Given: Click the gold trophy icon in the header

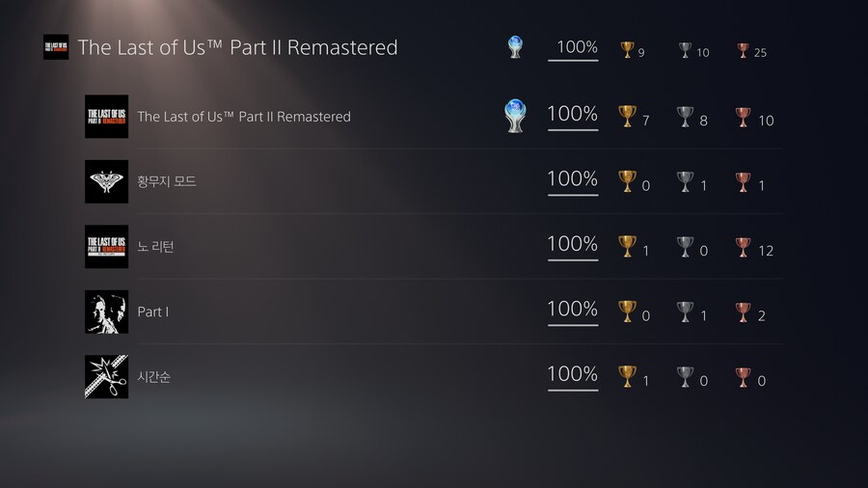Looking at the screenshot, I should (628, 49).
